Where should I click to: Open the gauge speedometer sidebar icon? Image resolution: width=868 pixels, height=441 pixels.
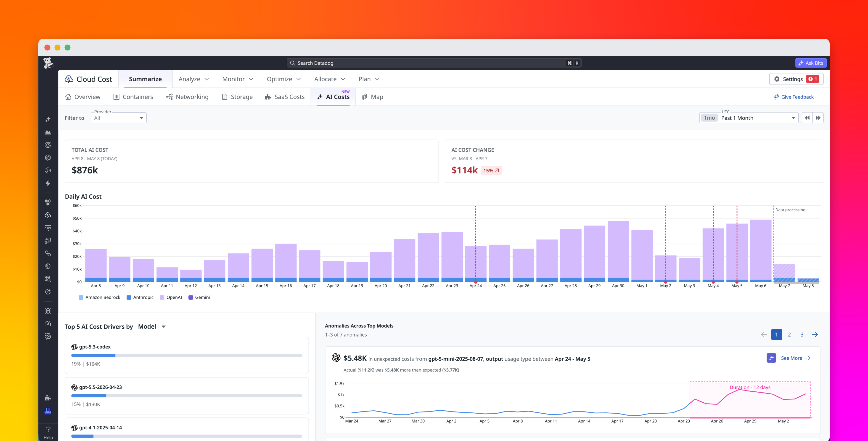coord(48,324)
